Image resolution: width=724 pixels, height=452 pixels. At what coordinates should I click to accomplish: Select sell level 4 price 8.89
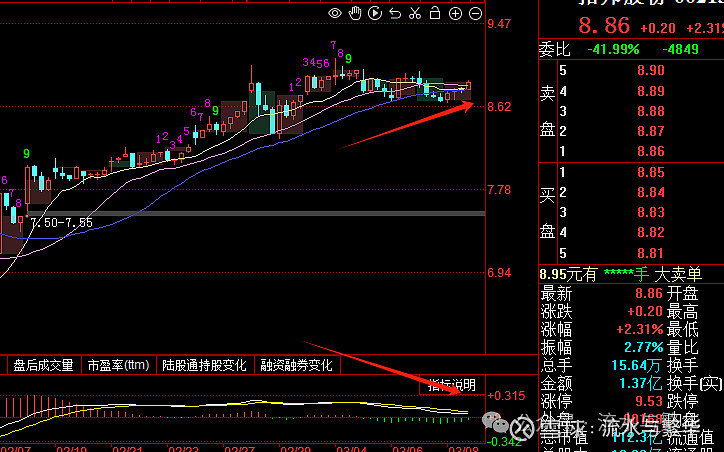click(651, 91)
